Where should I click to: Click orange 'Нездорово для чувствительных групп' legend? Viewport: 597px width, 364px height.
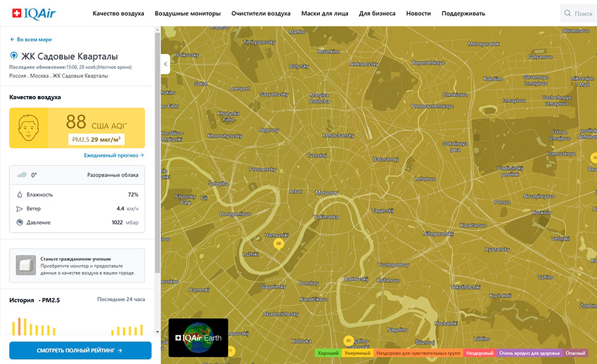point(418,353)
